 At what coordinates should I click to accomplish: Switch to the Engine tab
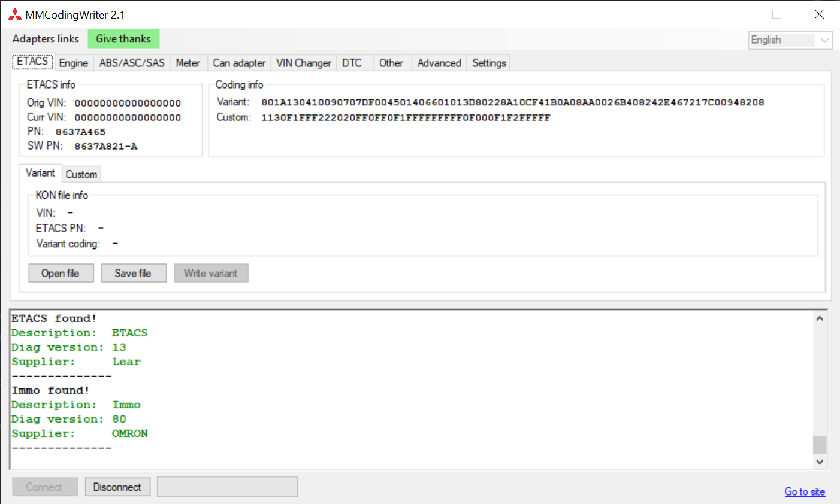coord(74,63)
